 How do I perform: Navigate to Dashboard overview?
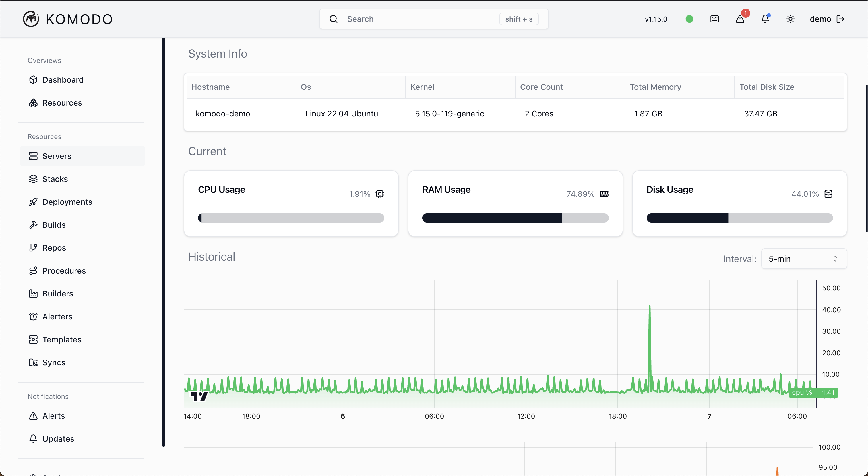pos(63,80)
